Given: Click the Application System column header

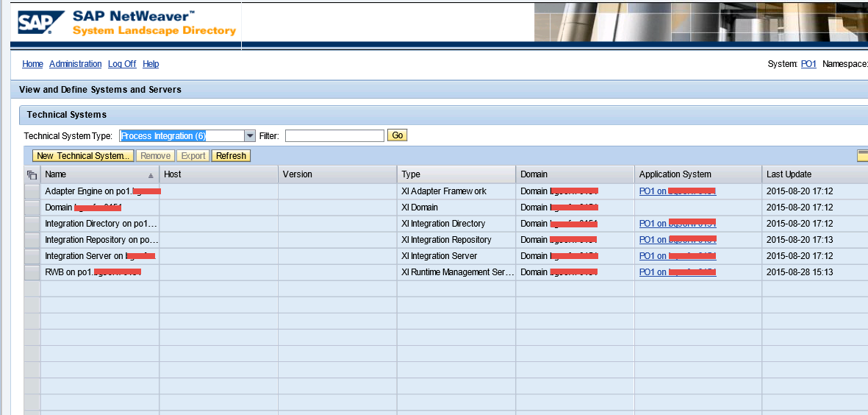Looking at the screenshot, I should (698, 174).
